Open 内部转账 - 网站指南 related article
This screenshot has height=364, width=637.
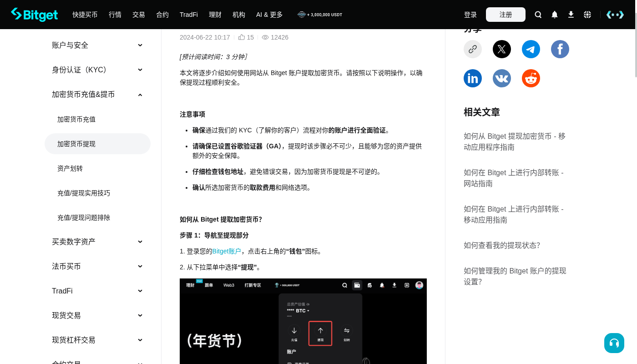(514, 178)
